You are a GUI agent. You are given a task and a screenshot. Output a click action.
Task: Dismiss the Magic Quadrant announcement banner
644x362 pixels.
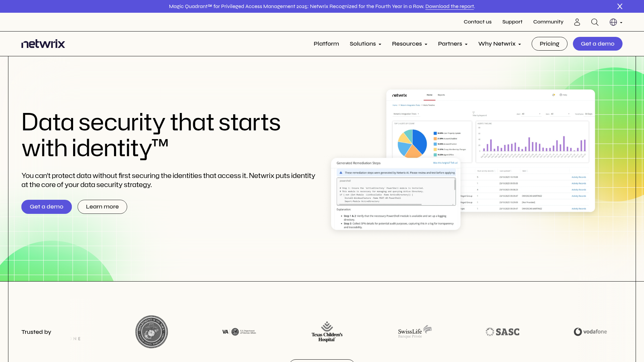coord(620,6)
